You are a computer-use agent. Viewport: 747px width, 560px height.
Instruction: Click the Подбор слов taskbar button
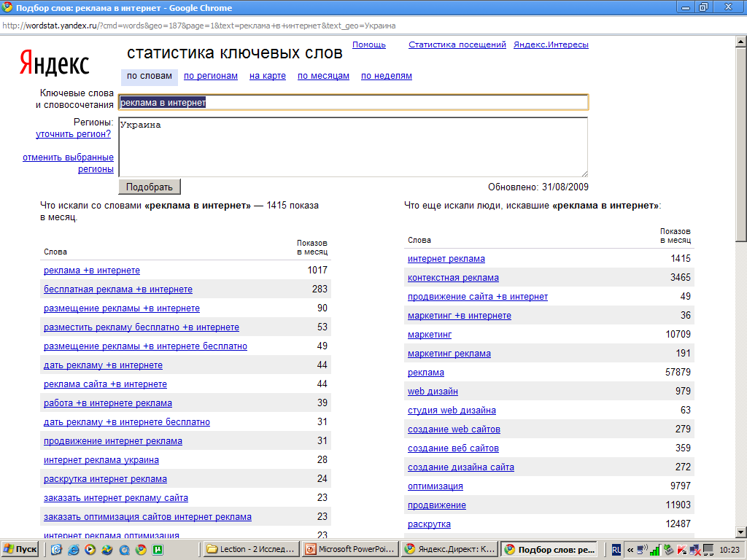550,550
